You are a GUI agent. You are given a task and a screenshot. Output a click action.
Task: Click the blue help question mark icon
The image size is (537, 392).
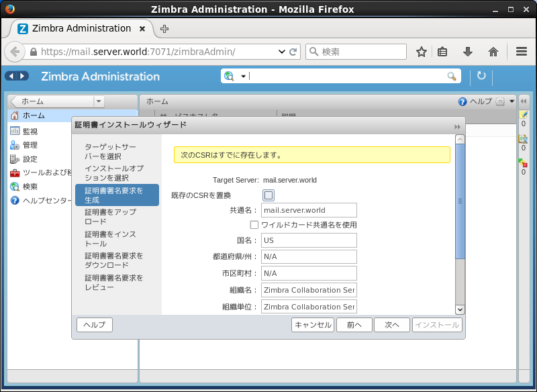462,101
